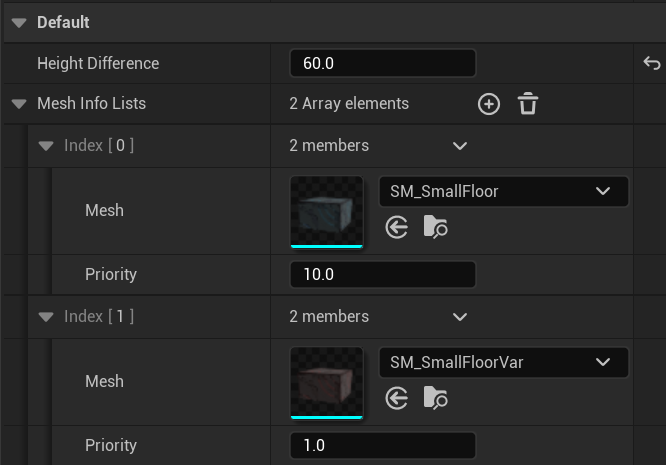Open SM_SmallFloorVar mesh asset dropdown
The width and height of the screenshot is (666, 465).
tap(503, 362)
